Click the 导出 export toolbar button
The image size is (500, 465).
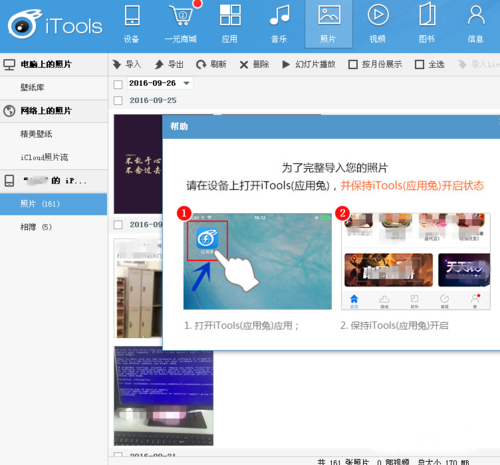point(169,64)
